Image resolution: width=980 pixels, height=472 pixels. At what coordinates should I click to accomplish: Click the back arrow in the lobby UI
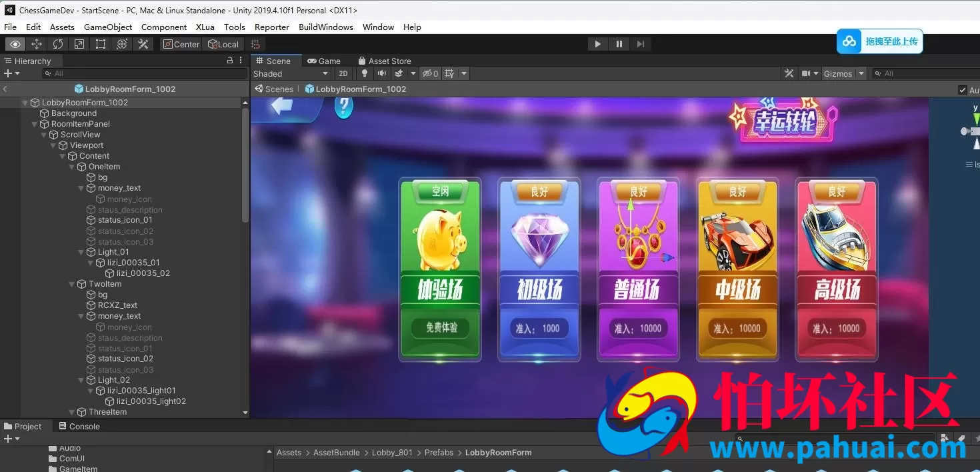[283, 106]
